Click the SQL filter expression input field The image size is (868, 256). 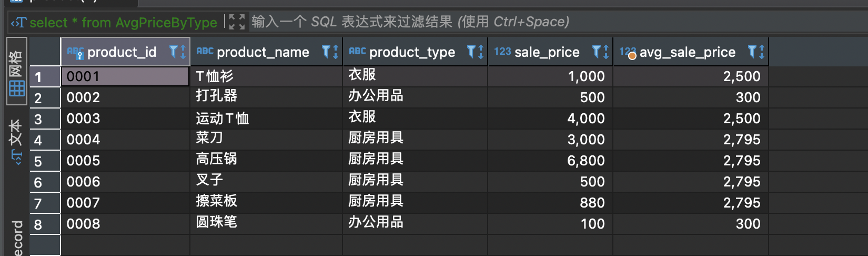coord(558,22)
